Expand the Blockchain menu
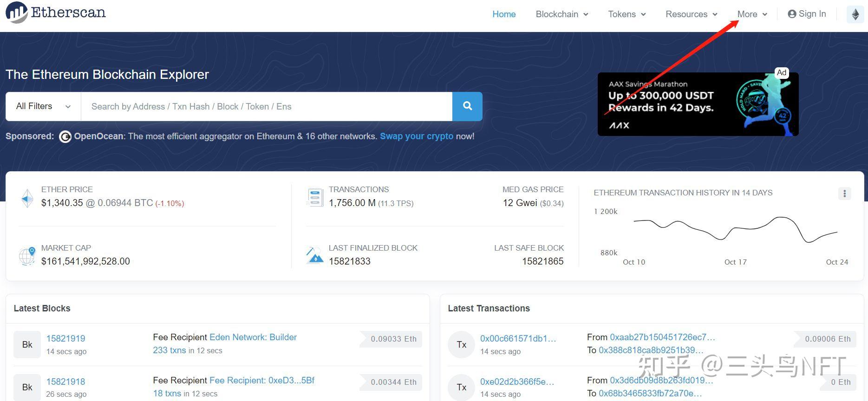Image resolution: width=868 pixels, height=401 pixels. [x=562, y=14]
